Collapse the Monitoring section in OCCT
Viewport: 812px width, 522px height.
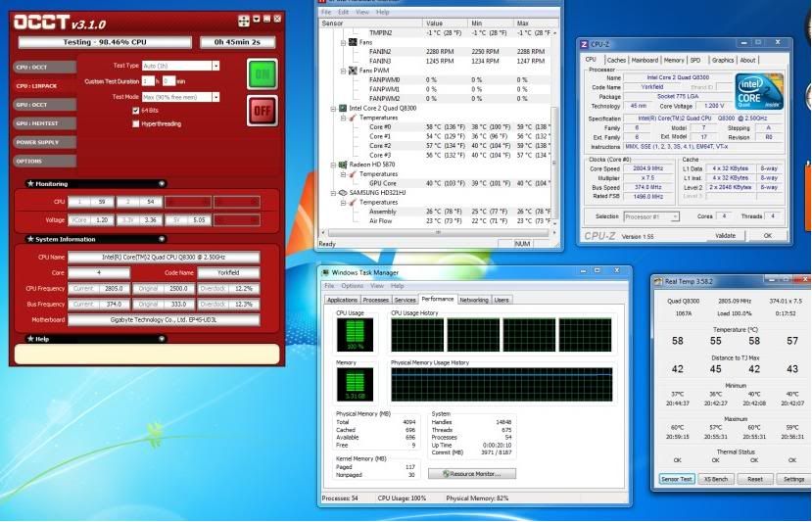[162, 183]
